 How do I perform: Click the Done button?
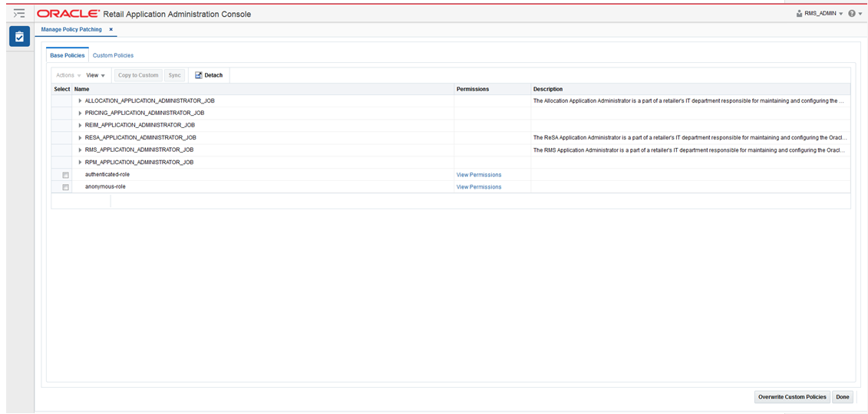tap(843, 397)
